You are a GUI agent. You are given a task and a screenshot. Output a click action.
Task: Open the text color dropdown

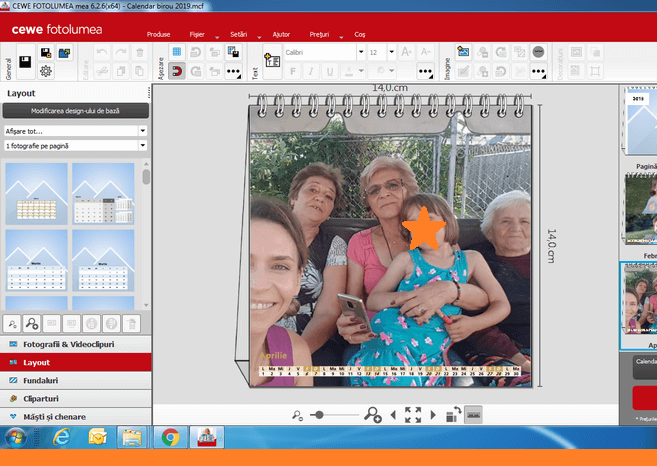coord(360,71)
